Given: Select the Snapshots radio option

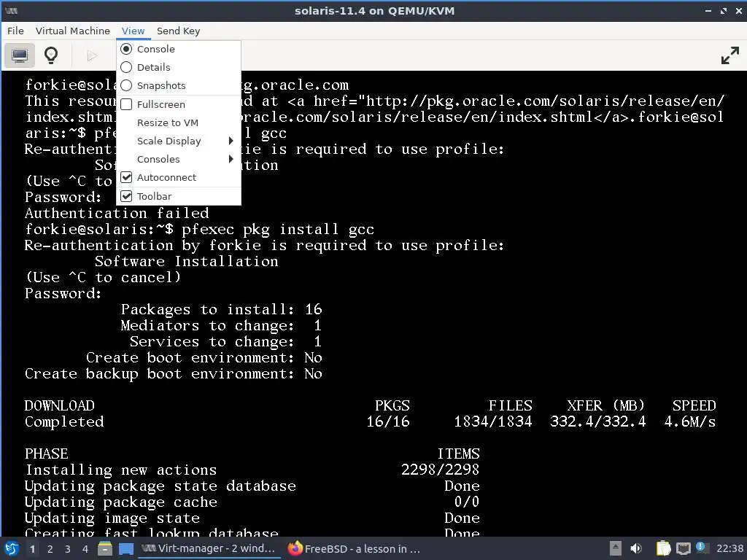Looking at the screenshot, I should coord(179,85).
